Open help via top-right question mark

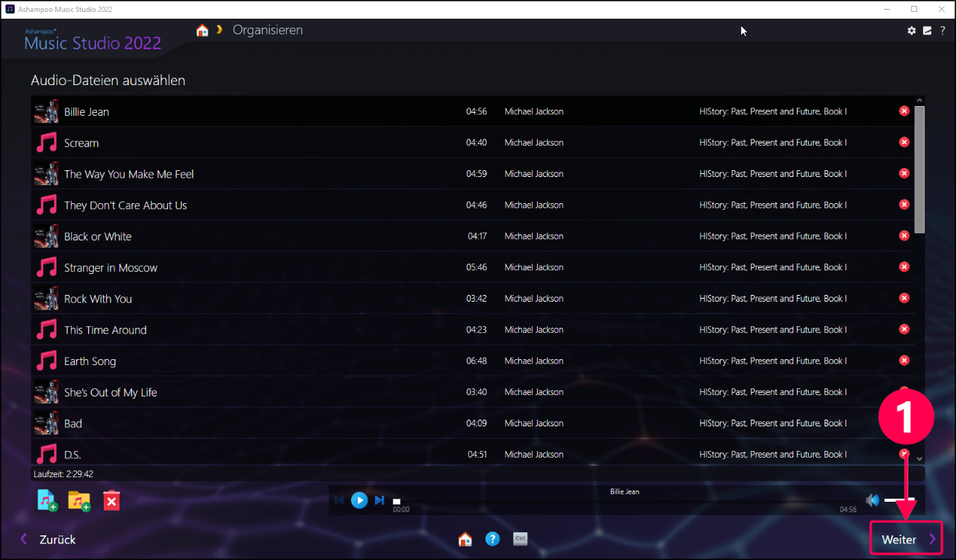(943, 31)
